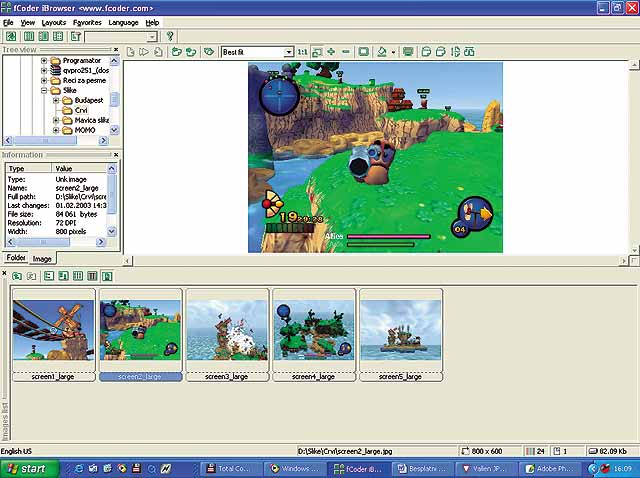Open the empty combo box on main toolbar

pyautogui.click(x=152, y=37)
